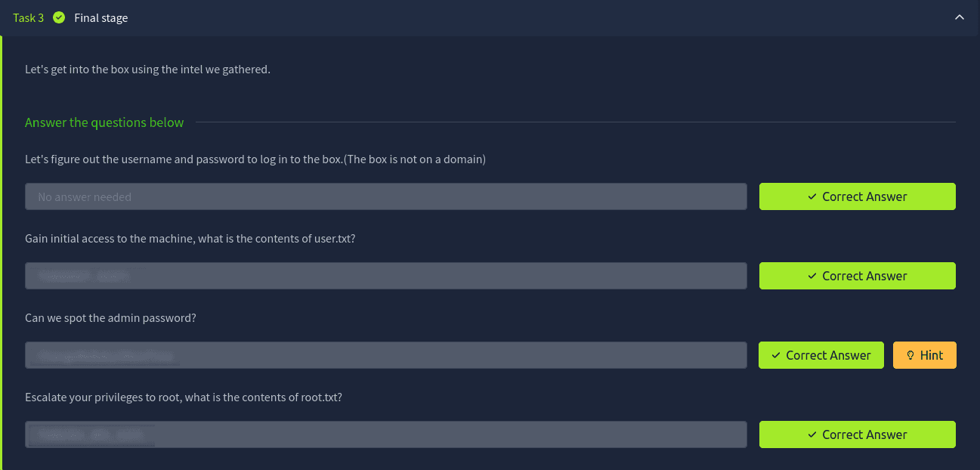Focus the user.txt answer field
Viewport: 980px width, 470px height.
pyautogui.click(x=385, y=276)
